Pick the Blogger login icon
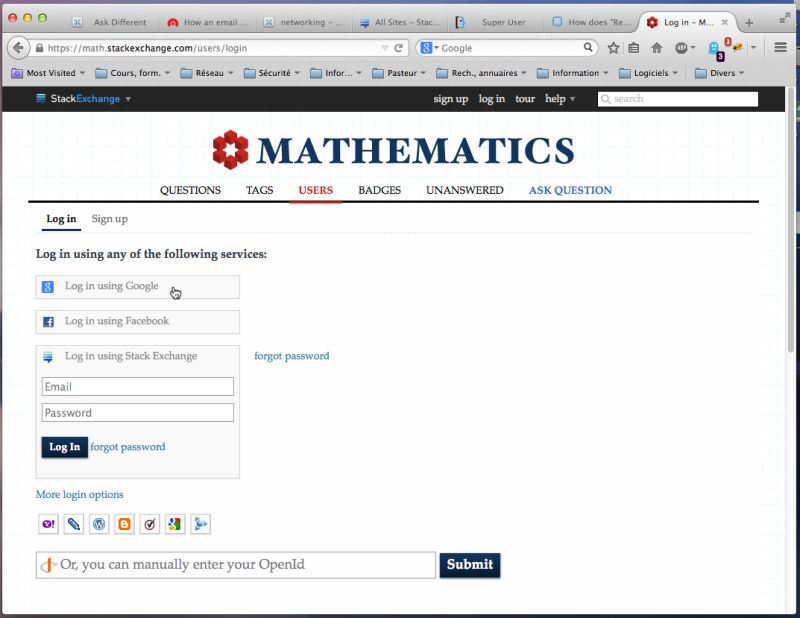 pyautogui.click(x=124, y=524)
